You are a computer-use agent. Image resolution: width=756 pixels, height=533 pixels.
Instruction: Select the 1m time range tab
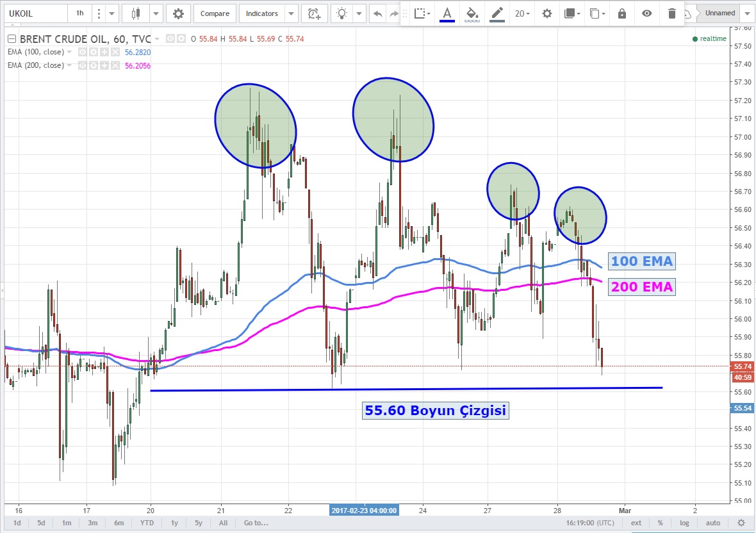pos(67,523)
